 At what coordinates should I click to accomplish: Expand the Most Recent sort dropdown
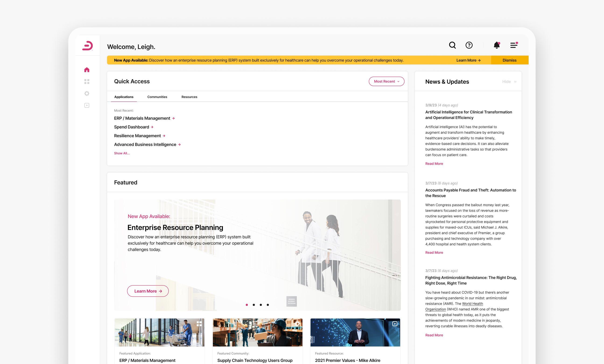386,81
